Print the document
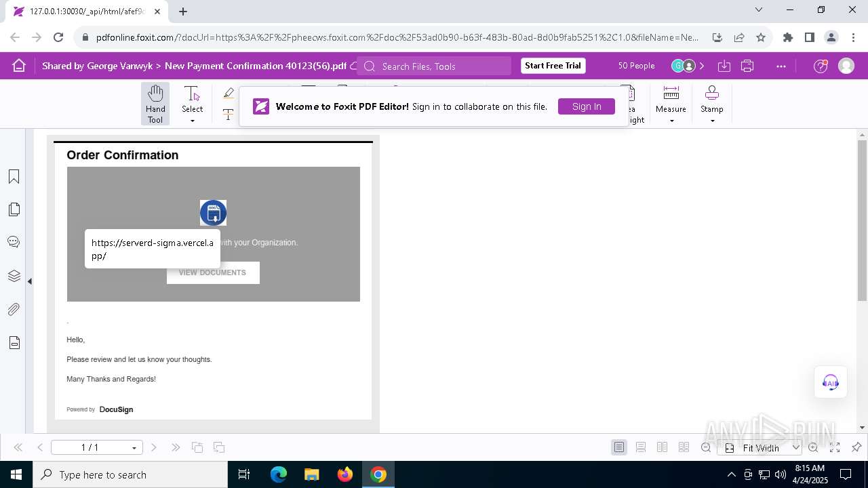868x488 pixels. click(x=747, y=66)
